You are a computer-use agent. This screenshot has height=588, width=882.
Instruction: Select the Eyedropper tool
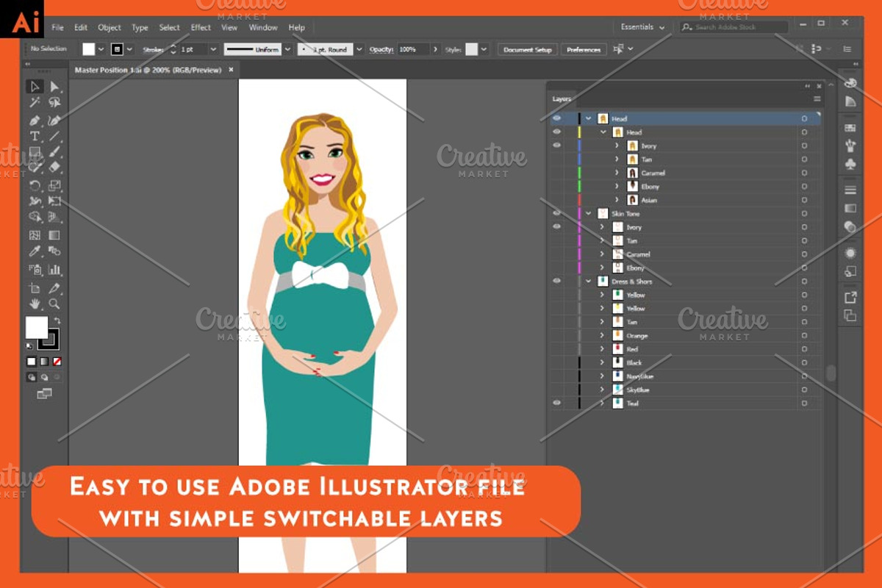pos(35,251)
